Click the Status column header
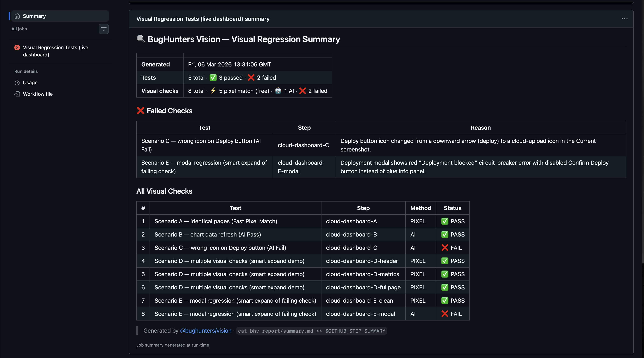This screenshot has height=358, width=644. click(453, 208)
